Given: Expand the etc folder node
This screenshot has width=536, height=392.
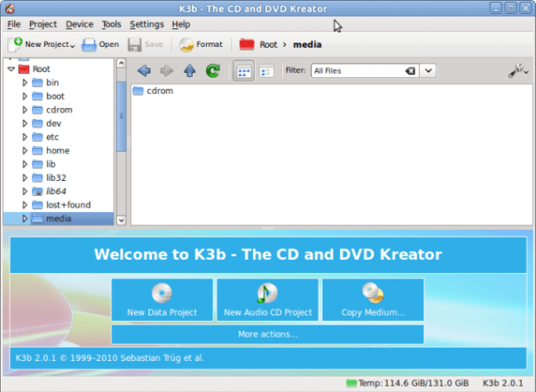Looking at the screenshot, I should [25, 137].
